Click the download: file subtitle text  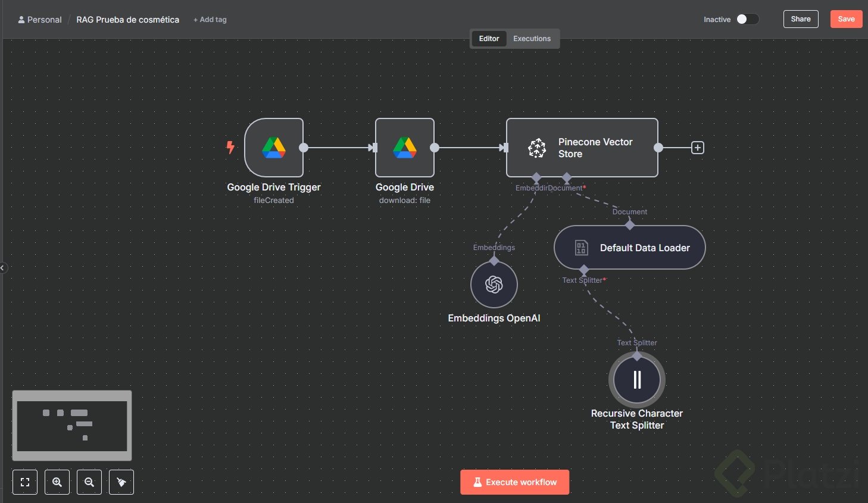[x=405, y=201]
